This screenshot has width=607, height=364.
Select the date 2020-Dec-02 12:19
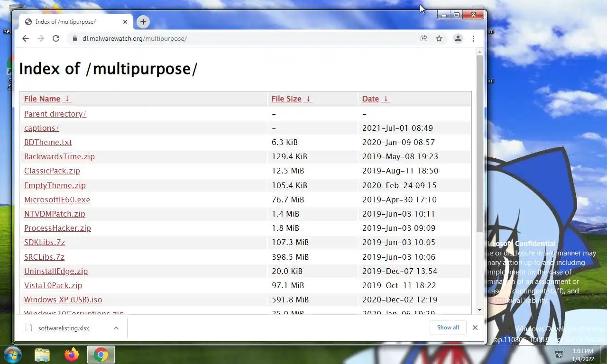[399, 300]
